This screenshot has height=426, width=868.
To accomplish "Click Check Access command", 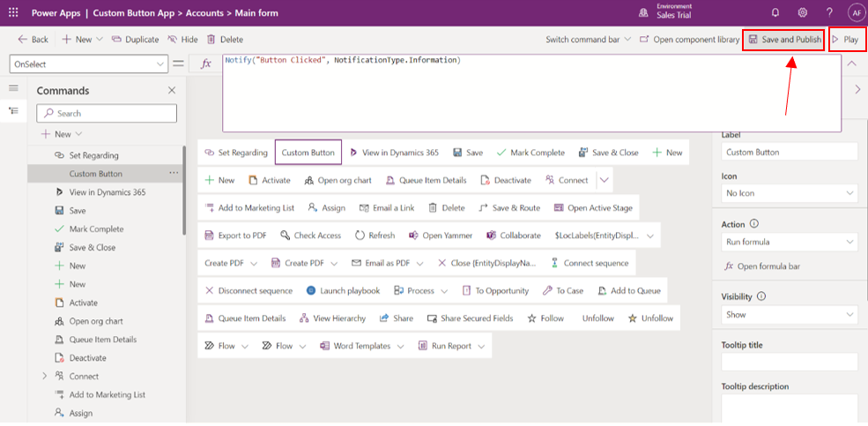I will click(x=310, y=235).
